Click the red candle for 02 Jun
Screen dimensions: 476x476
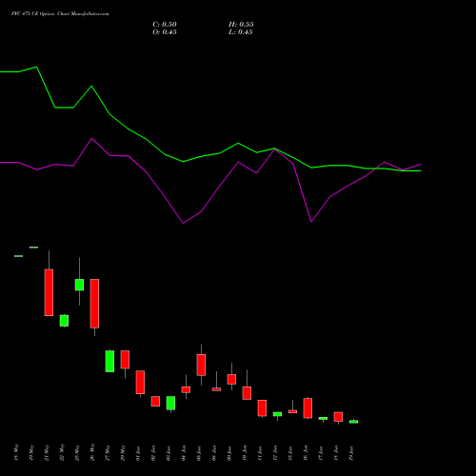coord(155,401)
